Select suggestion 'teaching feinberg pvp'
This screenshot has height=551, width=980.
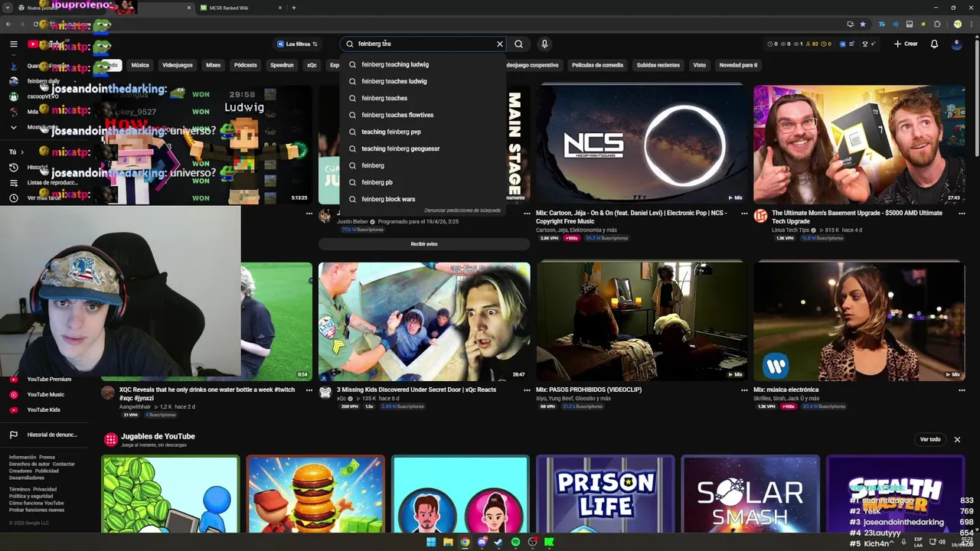423,132
